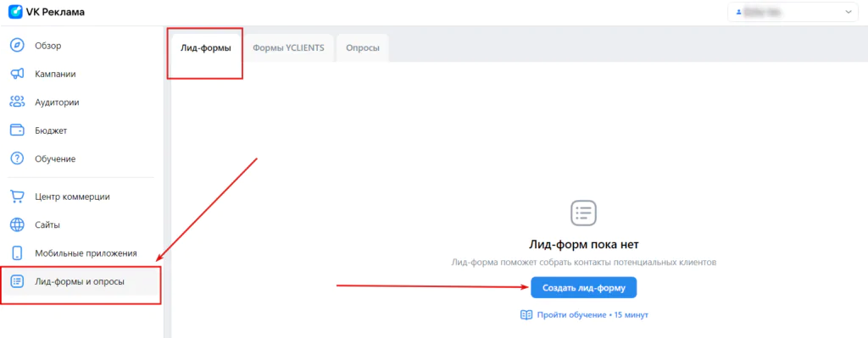Click the Обучение question mark icon
The image size is (868, 338).
click(17, 158)
